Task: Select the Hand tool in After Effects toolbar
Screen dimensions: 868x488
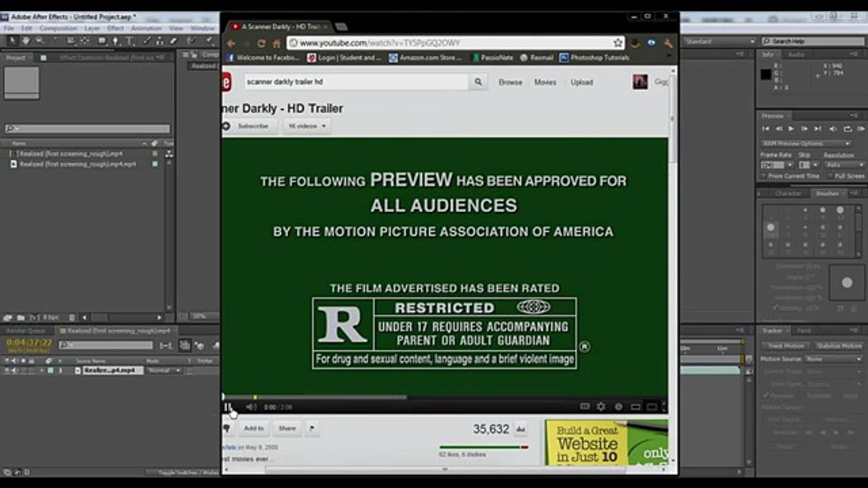Action: 26,41
